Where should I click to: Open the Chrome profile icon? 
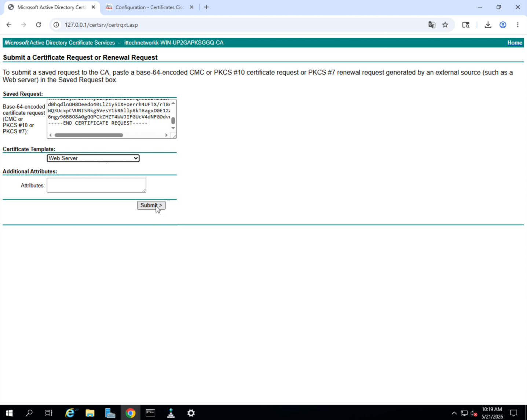[x=503, y=25]
